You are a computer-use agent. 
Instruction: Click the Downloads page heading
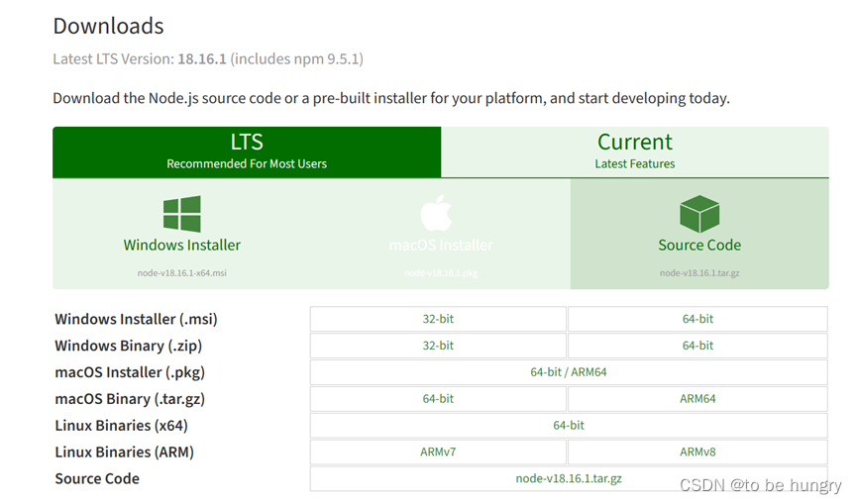pos(108,26)
